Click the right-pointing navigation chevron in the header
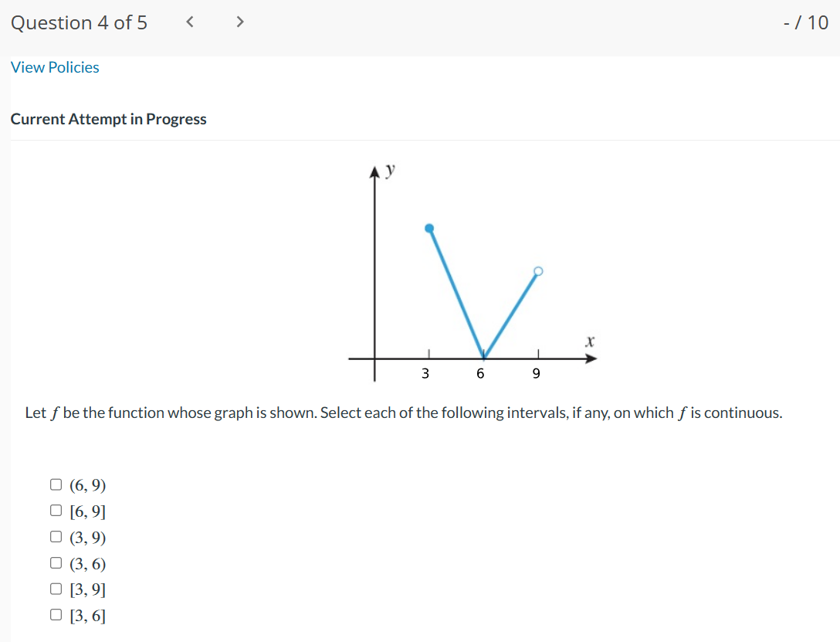This screenshot has height=642, width=840. (240, 22)
